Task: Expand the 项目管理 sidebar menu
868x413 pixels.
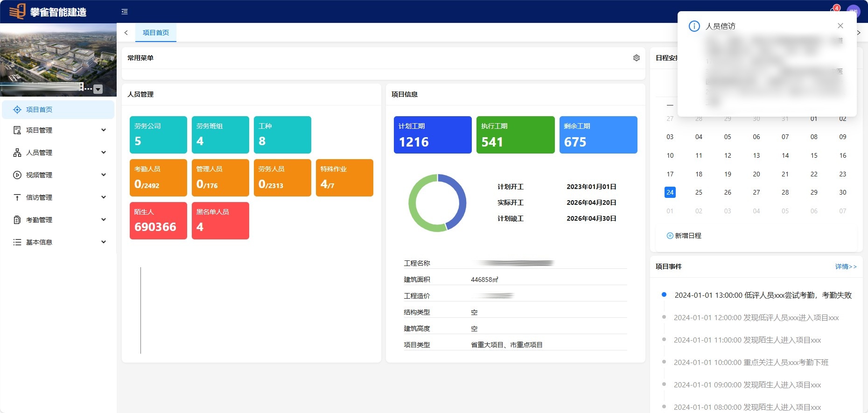Action: point(58,130)
